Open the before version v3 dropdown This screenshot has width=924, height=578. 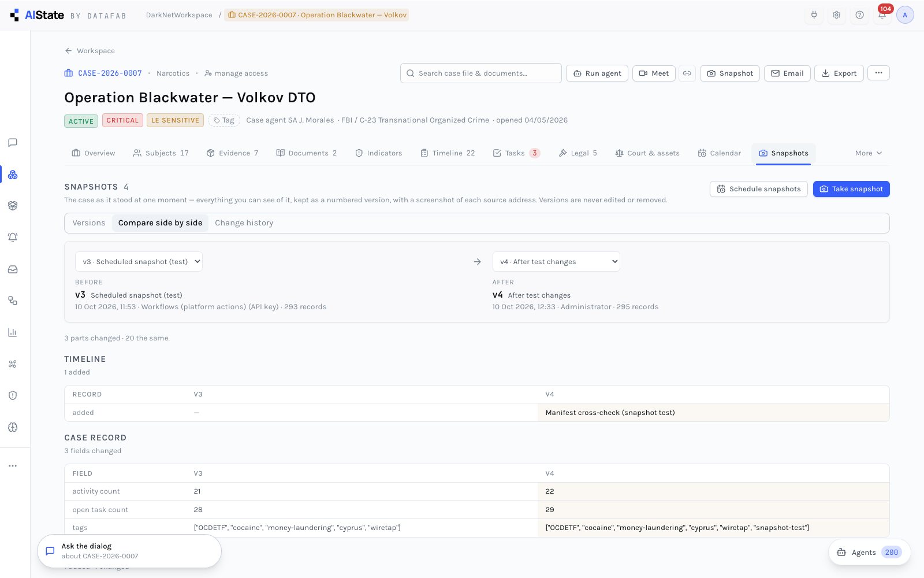[139, 262]
